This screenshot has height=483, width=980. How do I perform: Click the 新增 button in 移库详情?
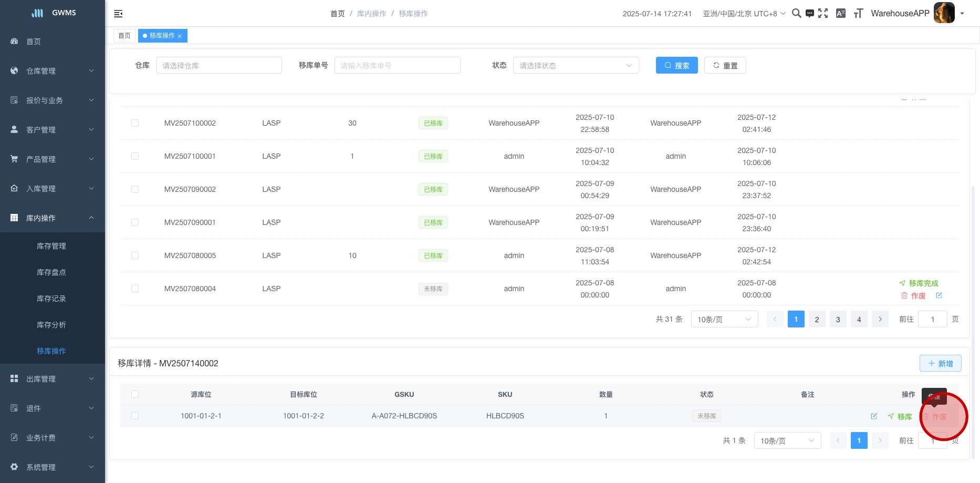click(x=940, y=363)
